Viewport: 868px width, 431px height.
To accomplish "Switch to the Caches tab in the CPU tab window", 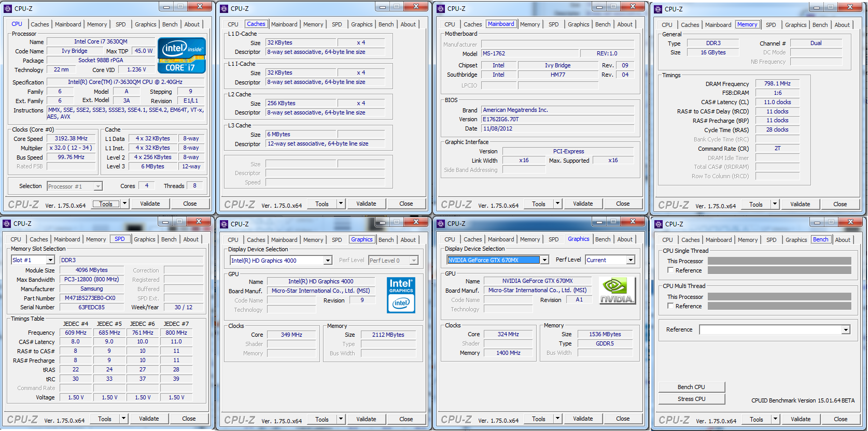I will pos(39,24).
